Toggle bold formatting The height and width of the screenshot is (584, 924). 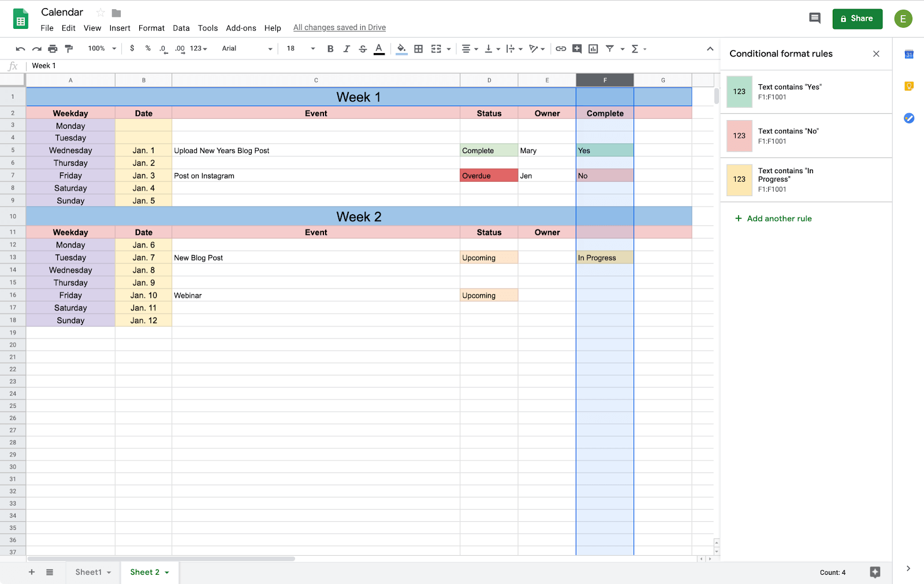click(x=330, y=49)
